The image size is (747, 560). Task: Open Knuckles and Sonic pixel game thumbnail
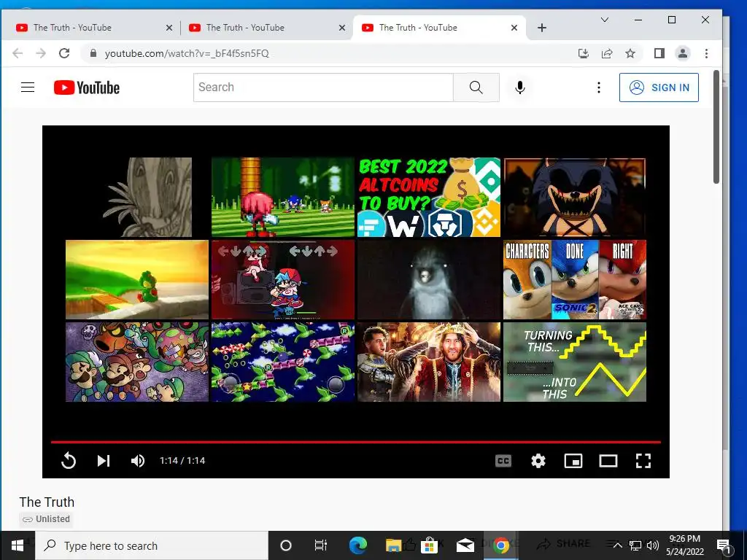point(283,197)
